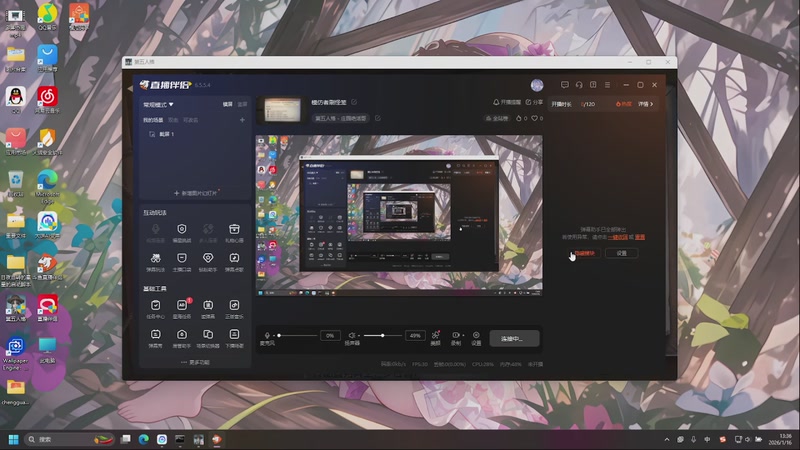Click the live preview canvas
Viewport: 800px width, 450px height.
click(399, 215)
